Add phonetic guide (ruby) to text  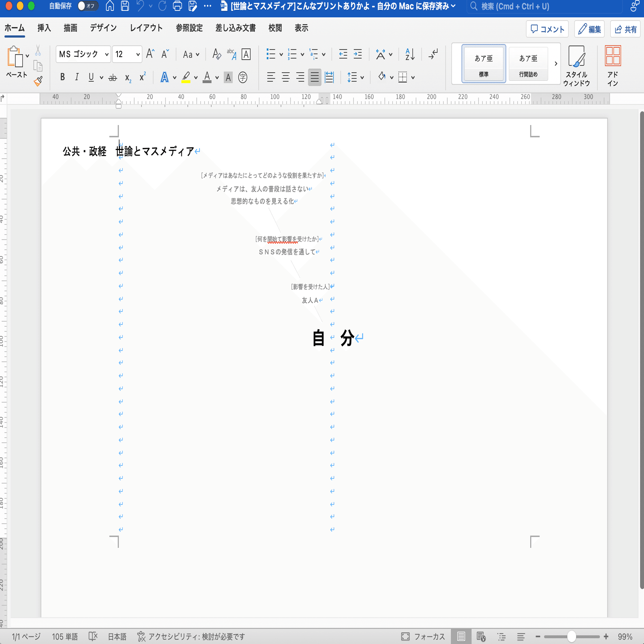(231, 54)
